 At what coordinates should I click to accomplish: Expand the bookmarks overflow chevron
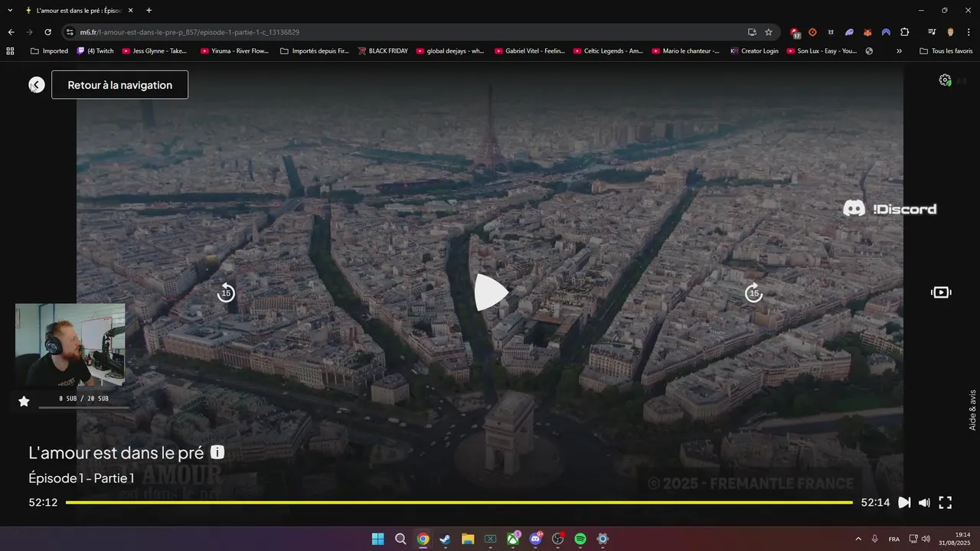point(899,51)
